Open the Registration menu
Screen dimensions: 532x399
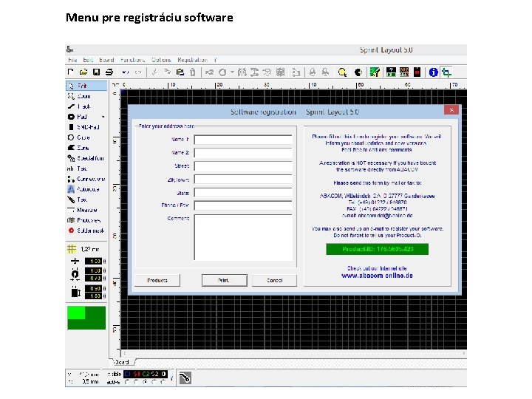click(192, 60)
